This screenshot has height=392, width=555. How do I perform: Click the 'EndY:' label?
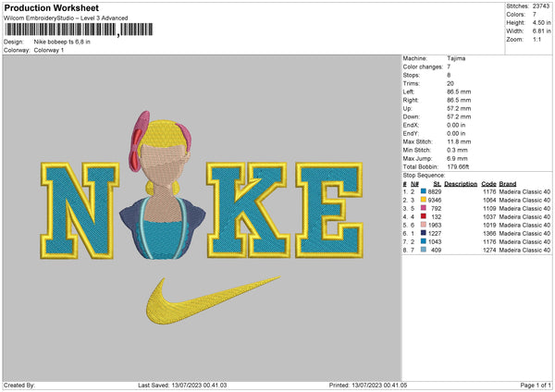411,133
